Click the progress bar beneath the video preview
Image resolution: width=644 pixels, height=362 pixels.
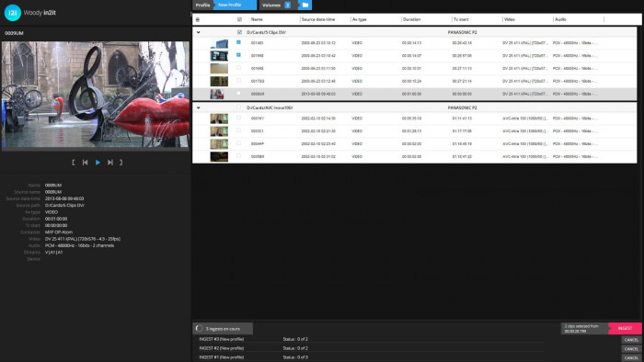click(x=96, y=150)
